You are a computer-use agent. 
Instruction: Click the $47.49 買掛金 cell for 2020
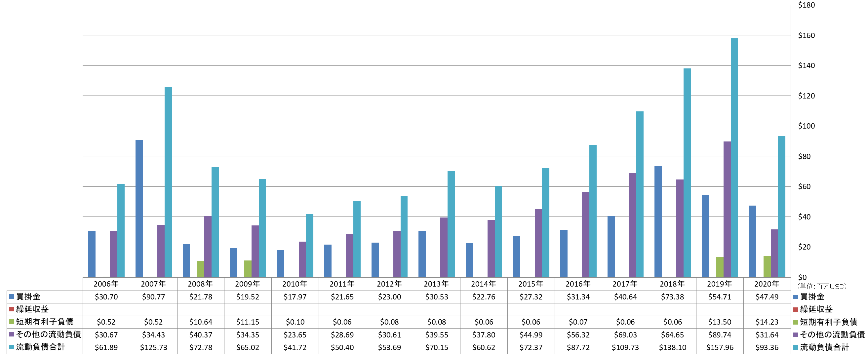[767, 297]
